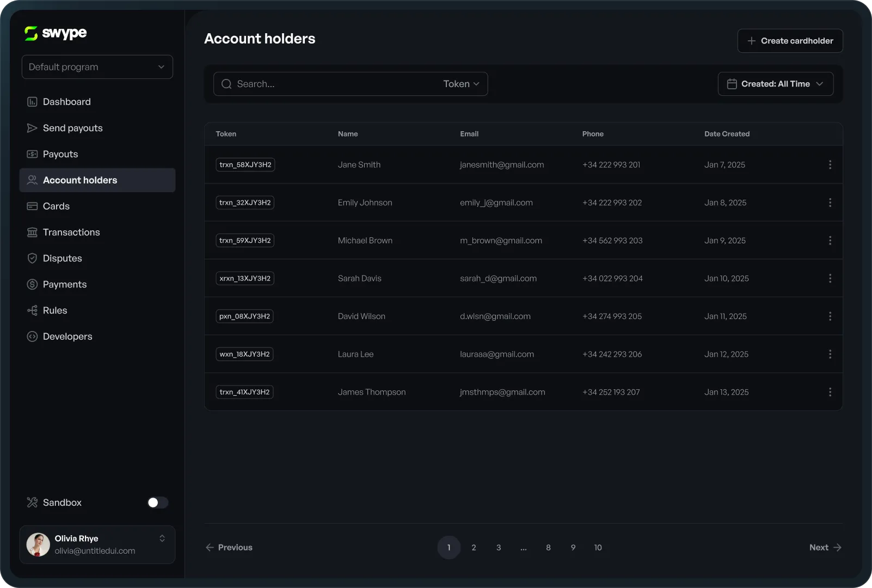Viewport: 872px width, 588px height.
Task: Click email janesmith@gmail.com
Action: (502, 165)
